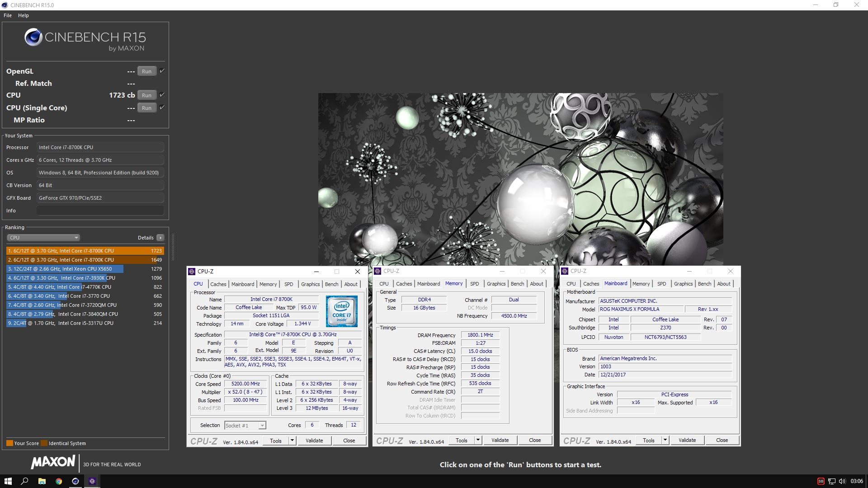Select the Core i7-4770K ranking row
868x488 pixels.
pos(85,287)
